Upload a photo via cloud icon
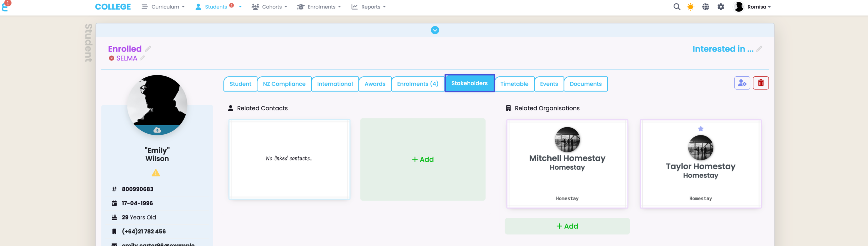Image resolution: width=868 pixels, height=246 pixels. 157,130
